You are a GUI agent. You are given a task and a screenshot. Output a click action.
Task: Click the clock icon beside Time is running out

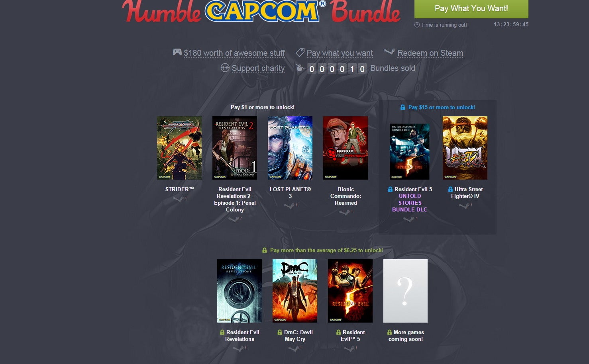point(417,25)
